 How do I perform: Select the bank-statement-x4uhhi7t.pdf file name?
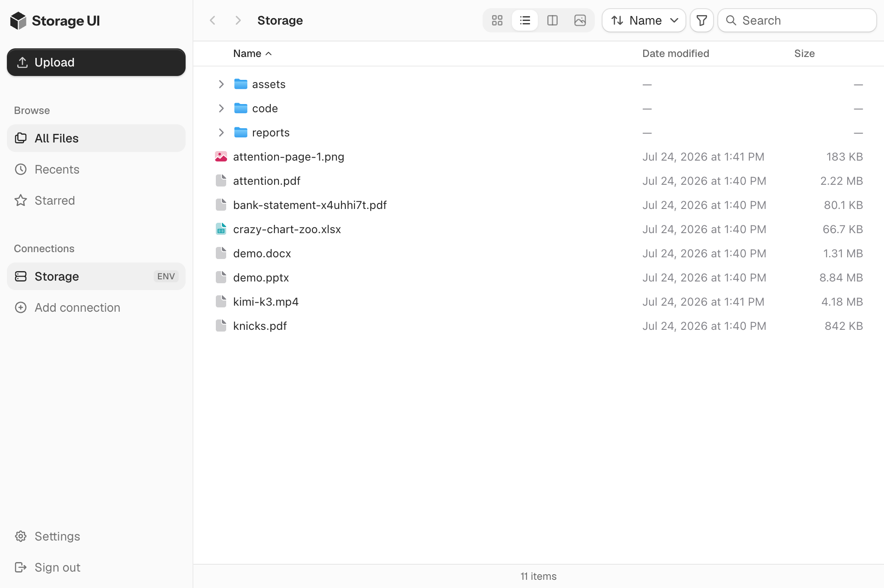pos(310,205)
